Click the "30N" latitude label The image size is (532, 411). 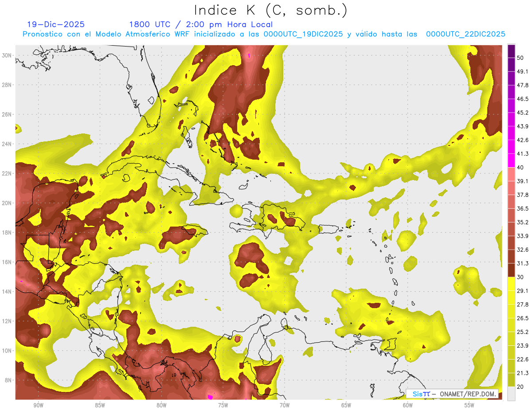tap(7, 55)
